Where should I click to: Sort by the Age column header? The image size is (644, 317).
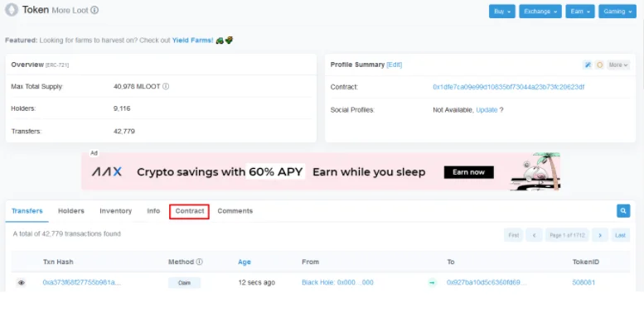click(x=245, y=262)
